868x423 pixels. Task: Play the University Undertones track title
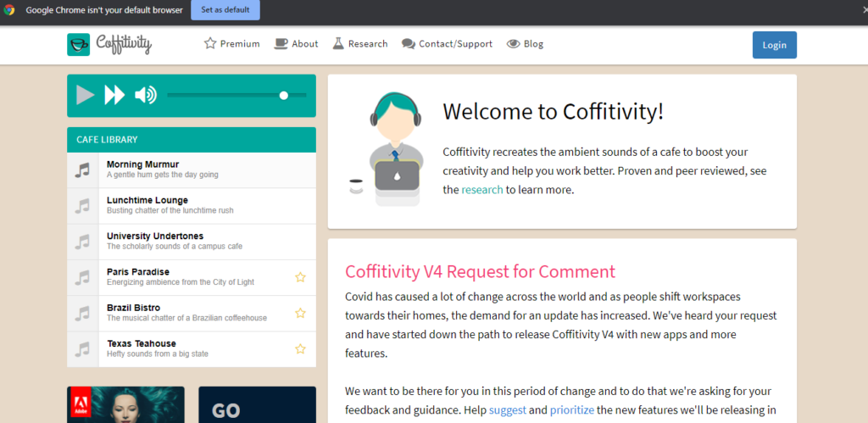pyautogui.click(x=155, y=236)
